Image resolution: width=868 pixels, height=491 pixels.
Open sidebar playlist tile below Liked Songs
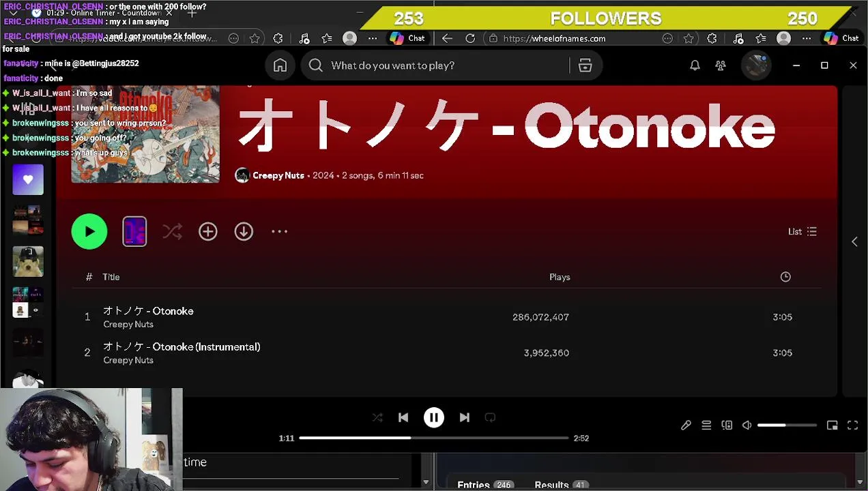pos(28,221)
